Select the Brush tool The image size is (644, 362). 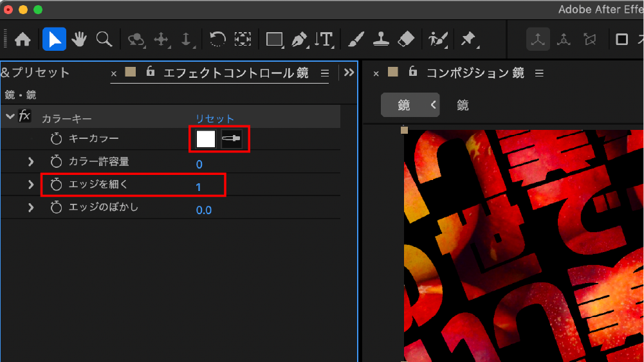[x=356, y=39]
